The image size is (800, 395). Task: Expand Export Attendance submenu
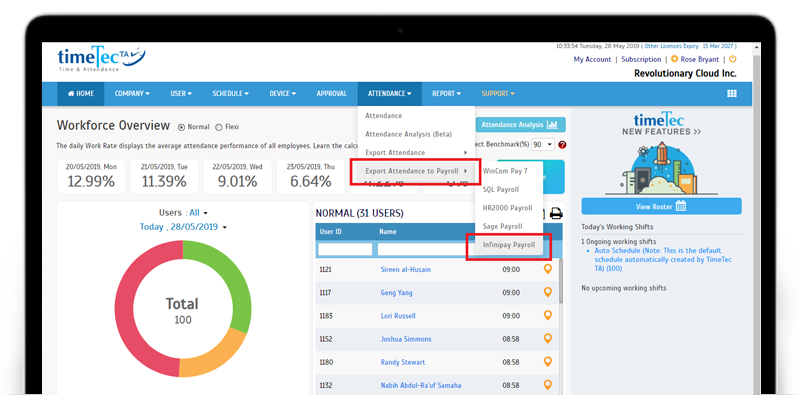point(416,153)
